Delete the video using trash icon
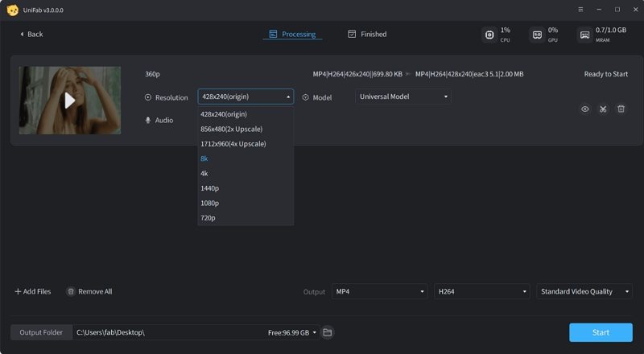The width and height of the screenshot is (644, 354). [x=621, y=109]
